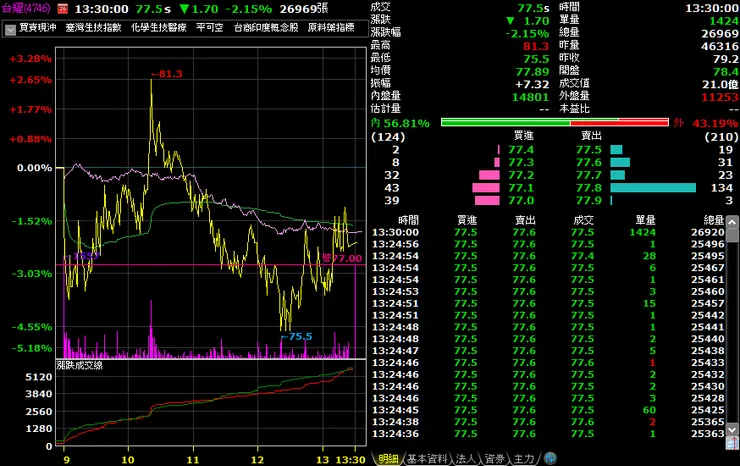Click the 77.00 reference line label on chart
The height and width of the screenshot is (466, 740).
pos(343,258)
